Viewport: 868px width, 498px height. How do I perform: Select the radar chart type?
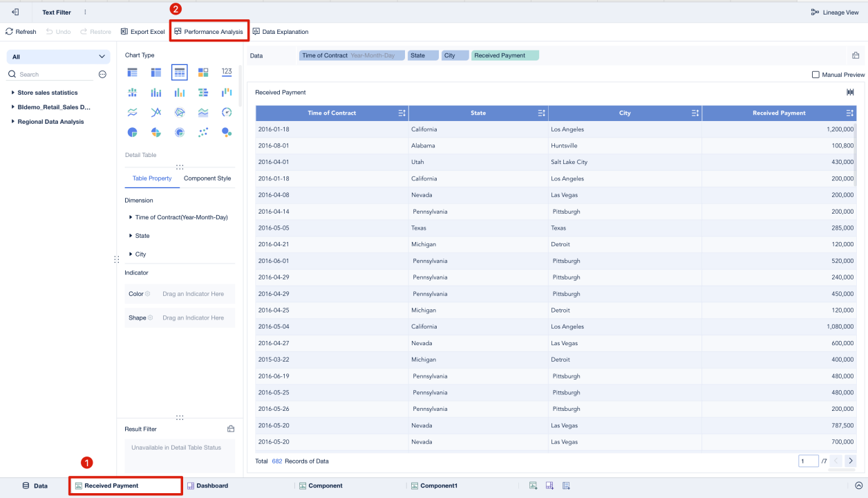tap(180, 112)
